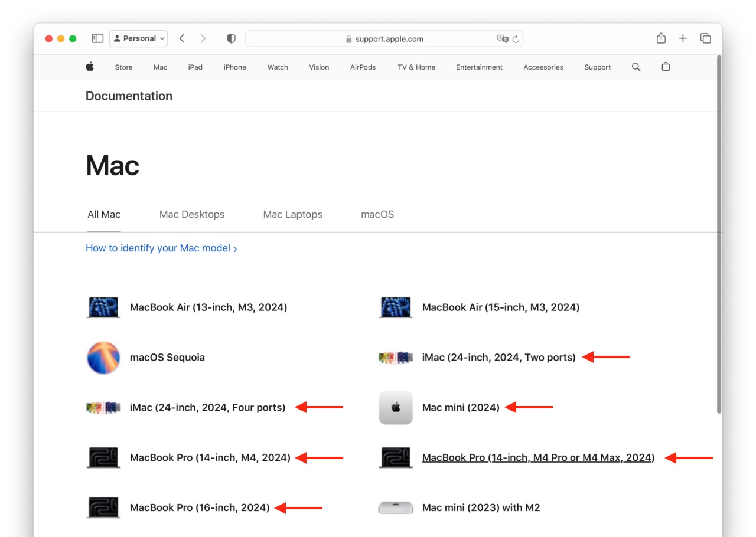
Task: Open the Watch navigation item
Action: (x=278, y=67)
